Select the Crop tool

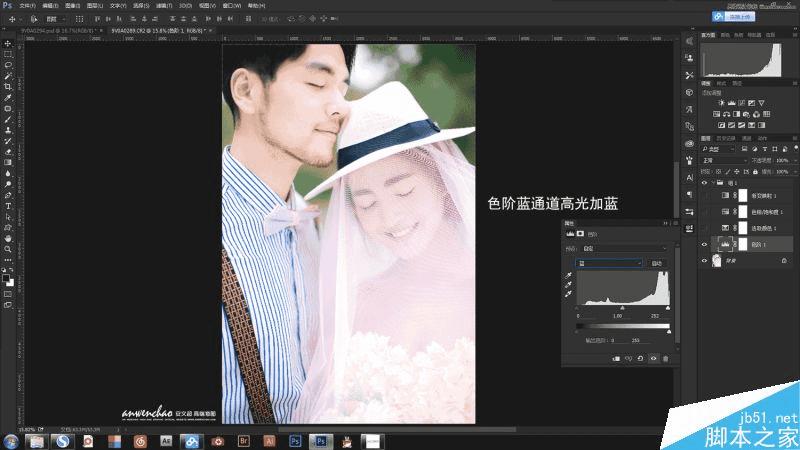[x=8, y=86]
